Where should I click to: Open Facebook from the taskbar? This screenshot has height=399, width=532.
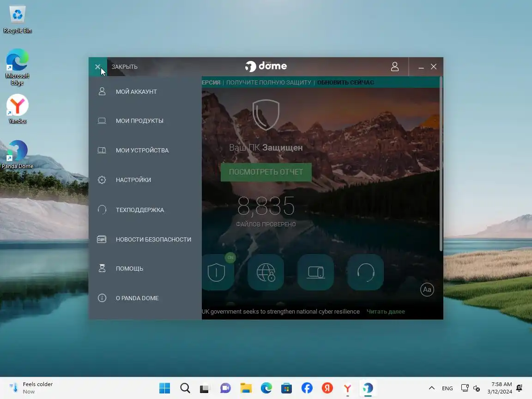tap(307, 388)
